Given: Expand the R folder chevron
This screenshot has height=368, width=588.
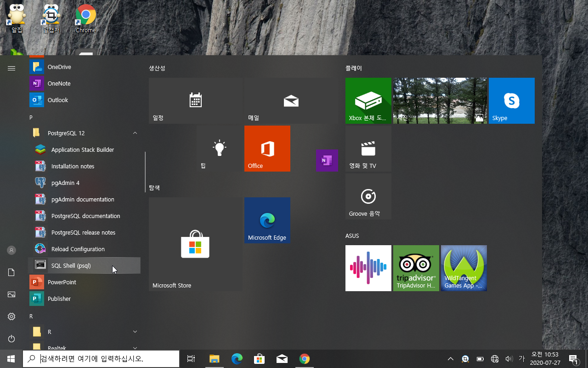Looking at the screenshot, I should [x=135, y=332].
